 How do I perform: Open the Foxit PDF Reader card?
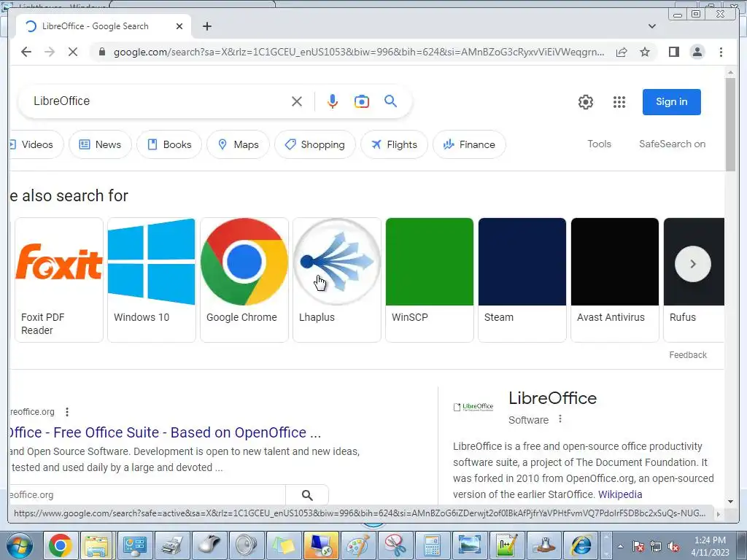[59, 280]
